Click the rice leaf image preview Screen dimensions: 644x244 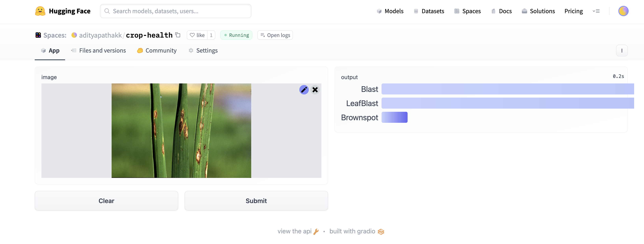(181, 130)
